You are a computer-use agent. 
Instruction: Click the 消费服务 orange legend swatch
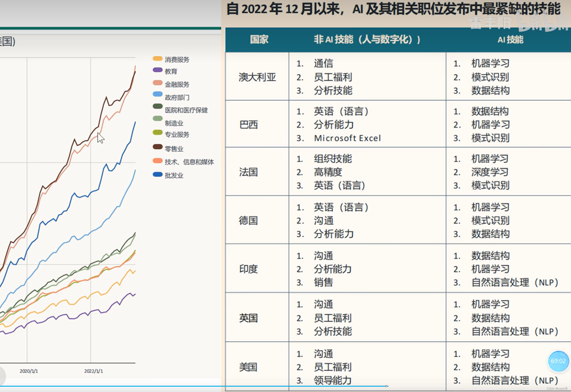click(x=157, y=58)
